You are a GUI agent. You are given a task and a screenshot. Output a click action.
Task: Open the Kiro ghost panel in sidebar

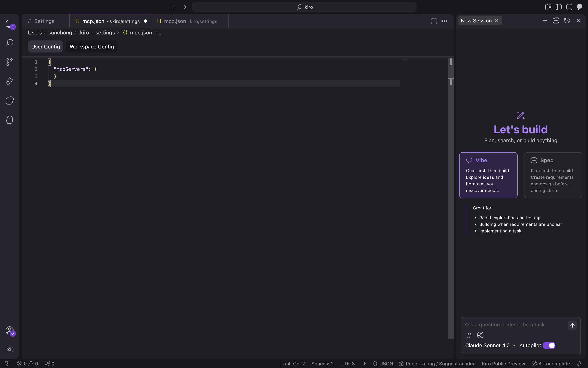pyautogui.click(x=9, y=120)
